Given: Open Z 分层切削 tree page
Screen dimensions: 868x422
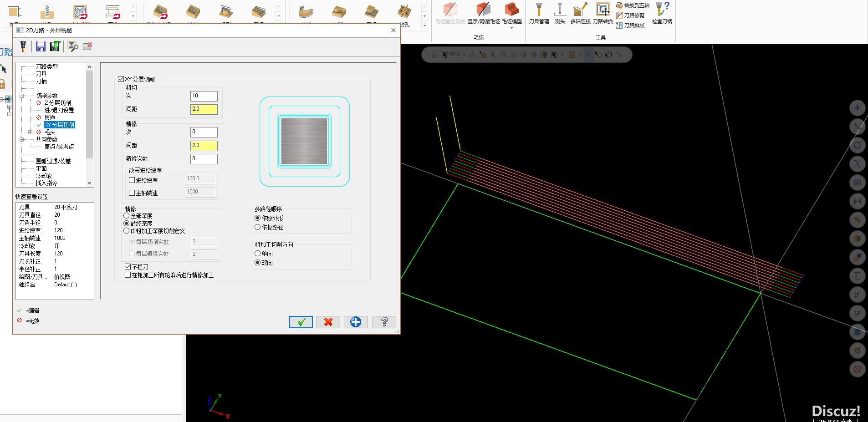Looking at the screenshot, I should 57,103.
